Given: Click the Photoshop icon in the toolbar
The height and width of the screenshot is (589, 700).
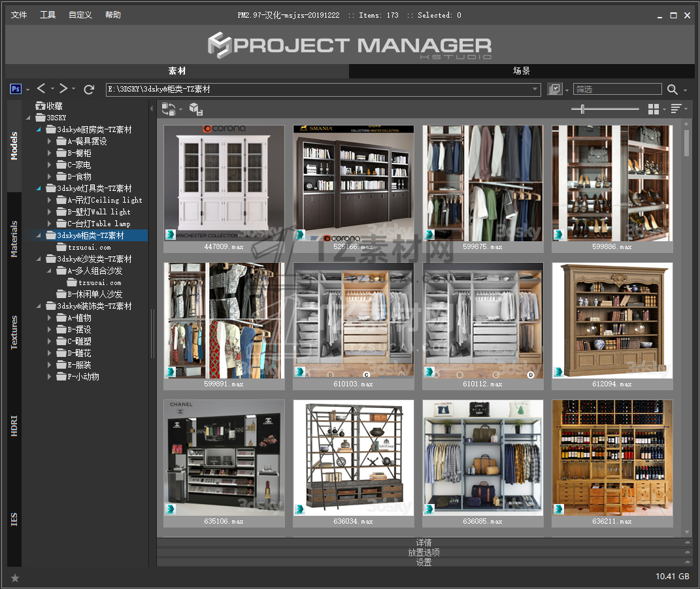Looking at the screenshot, I should coord(16,89).
